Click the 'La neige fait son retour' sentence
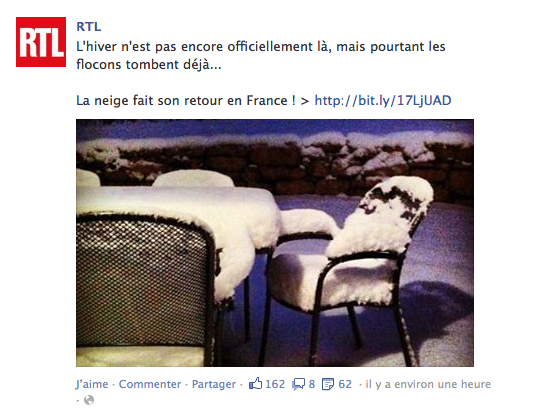Image resolution: width=543 pixels, height=416 pixels. pos(186,100)
